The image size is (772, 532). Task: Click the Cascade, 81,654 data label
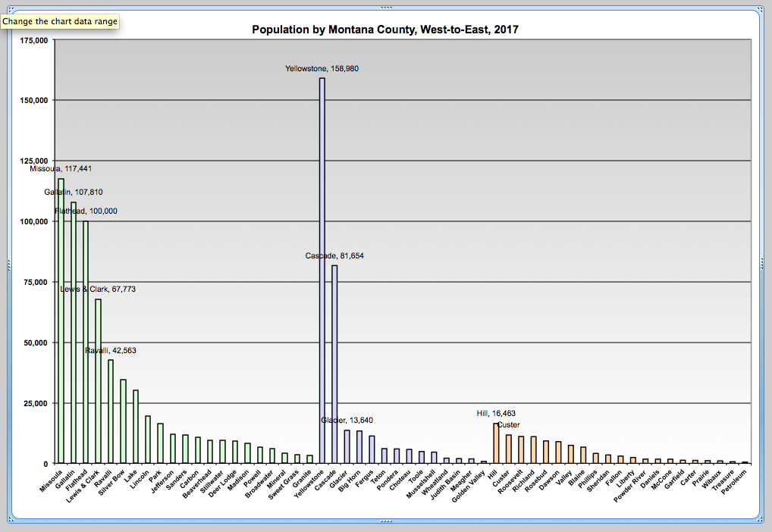click(x=334, y=256)
